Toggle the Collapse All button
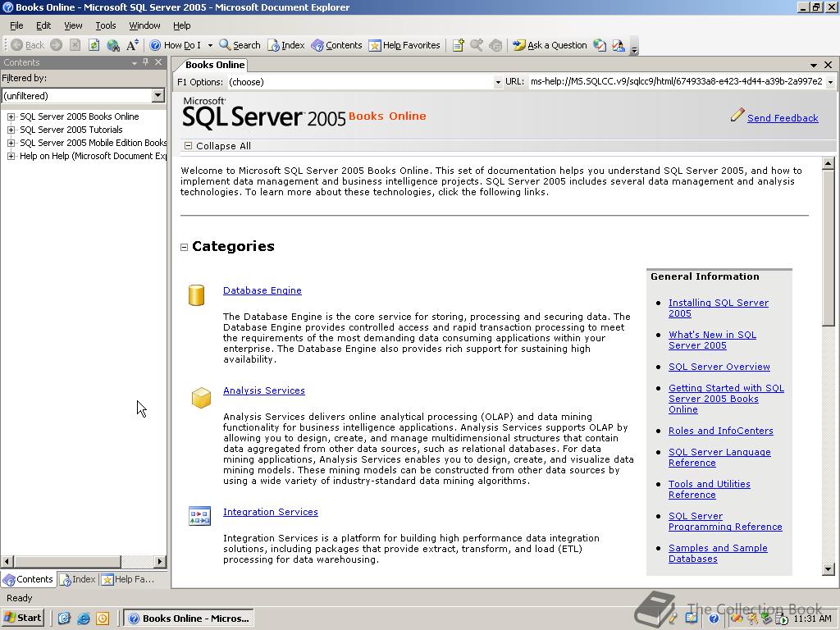 217,146
